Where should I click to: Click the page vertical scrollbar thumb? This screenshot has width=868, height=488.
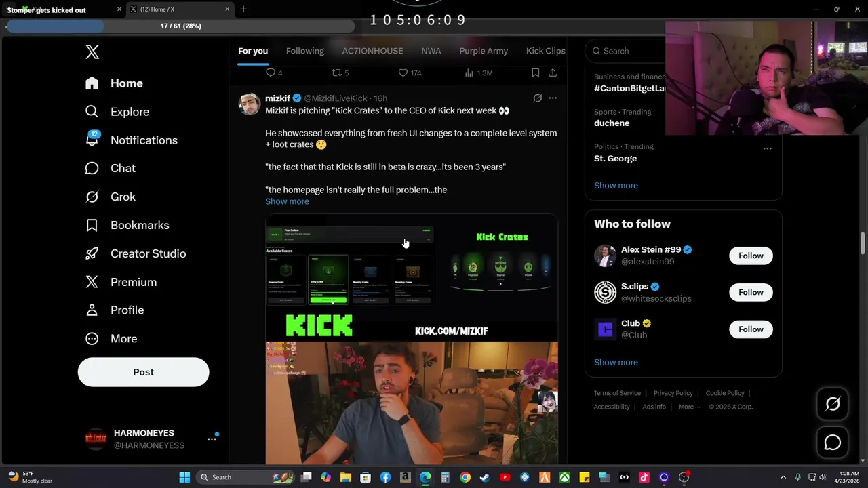click(x=863, y=243)
